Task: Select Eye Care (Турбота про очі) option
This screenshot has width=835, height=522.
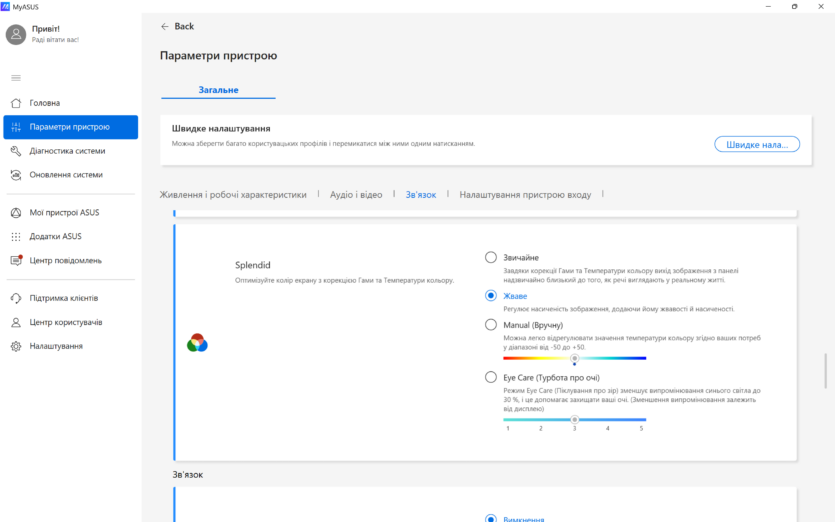Action: [490, 377]
